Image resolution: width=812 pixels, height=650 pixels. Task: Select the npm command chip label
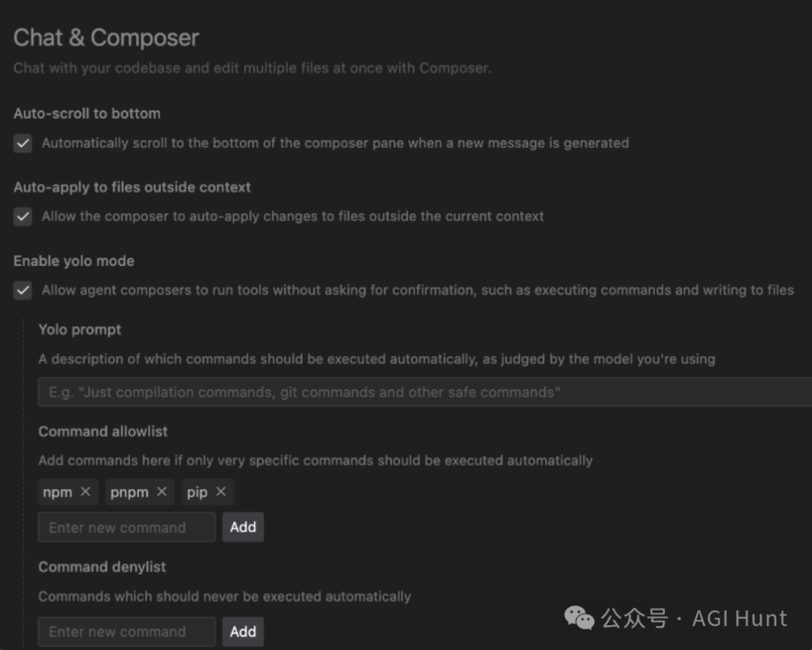58,492
